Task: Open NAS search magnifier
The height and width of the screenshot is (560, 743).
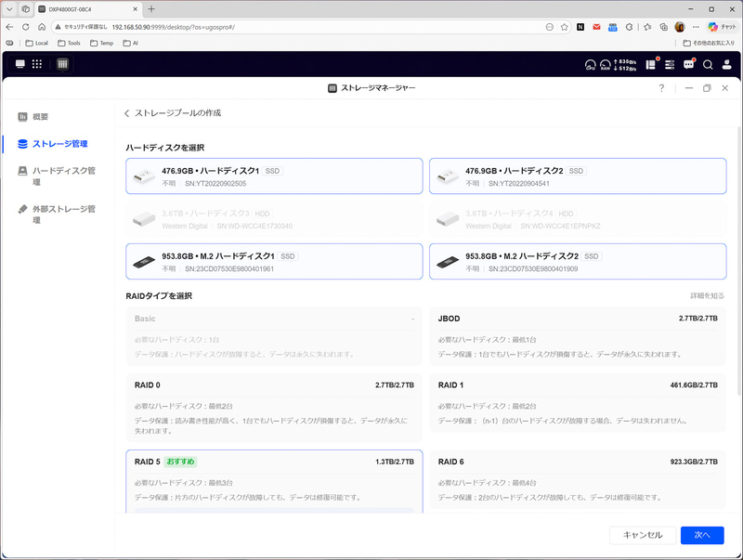Action: pyautogui.click(x=708, y=65)
